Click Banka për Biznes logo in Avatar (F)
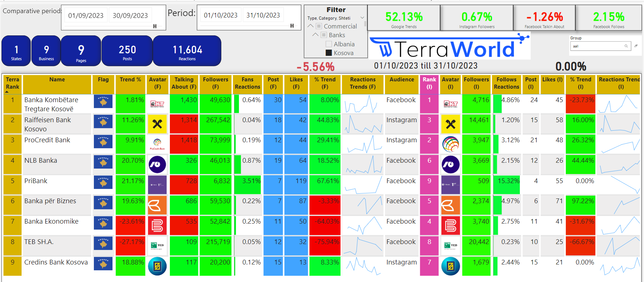This screenshot has height=282, width=644. [x=157, y=205]
